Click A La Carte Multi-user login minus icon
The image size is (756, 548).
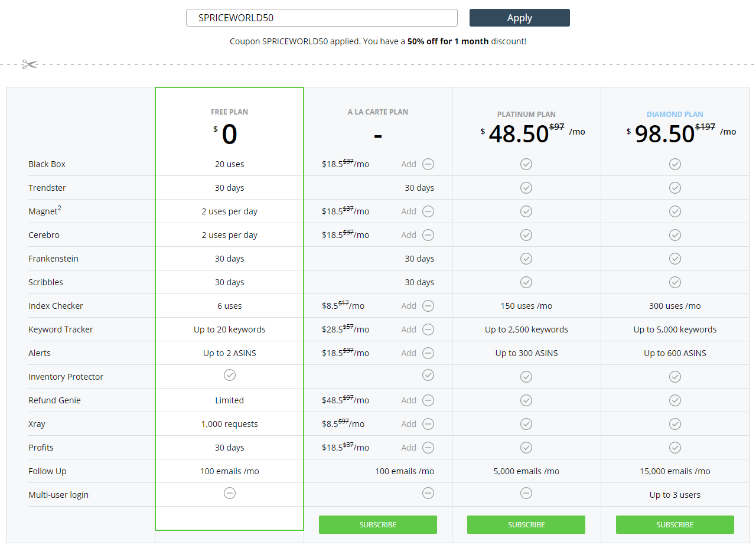point(428,493)
